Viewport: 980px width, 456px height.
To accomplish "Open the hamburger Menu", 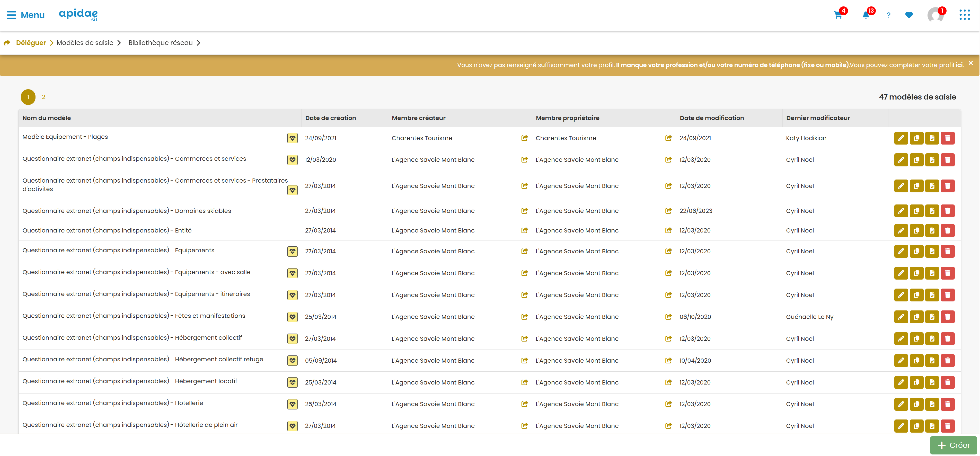I will click(25, 15).
